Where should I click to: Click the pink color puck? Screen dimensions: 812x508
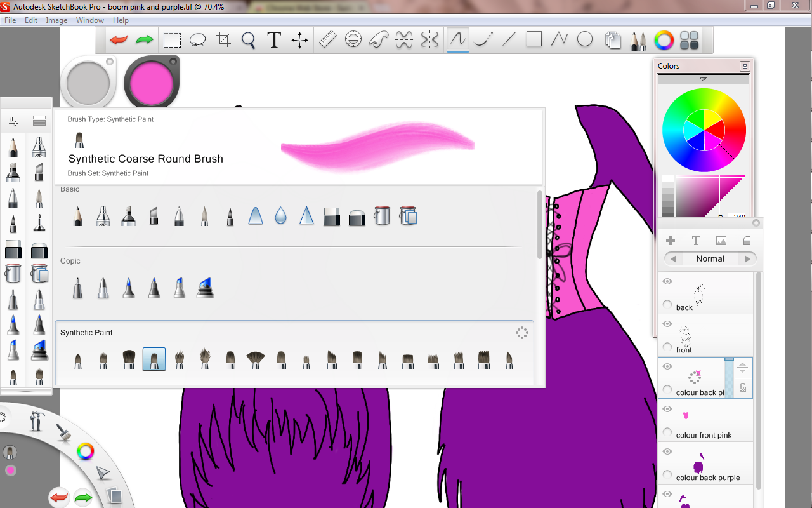click(x=152, y=83)
